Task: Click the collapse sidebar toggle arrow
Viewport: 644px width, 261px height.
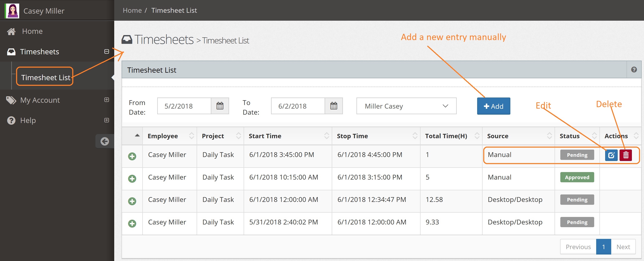Action: [x=105, y=141]
